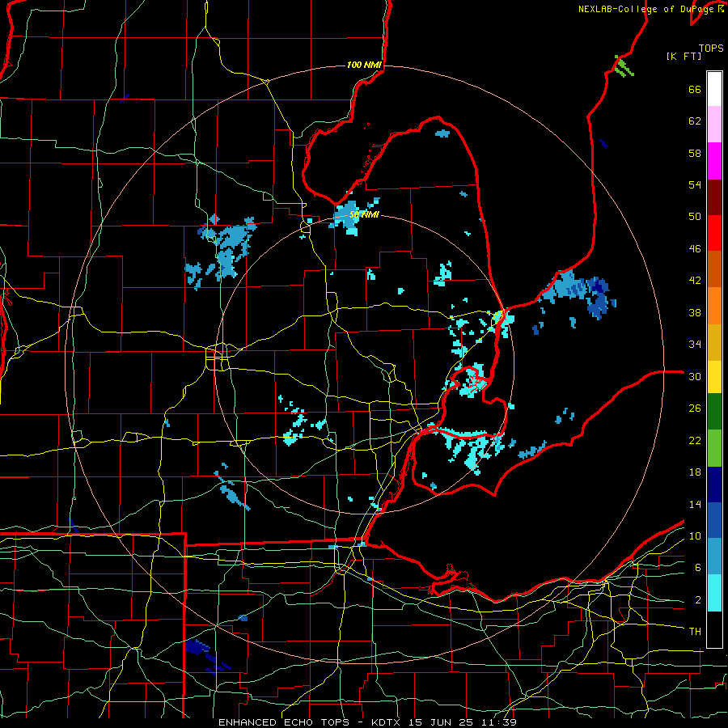Click the '66' scale label
The image size is (728, 728).
(x=695, y=89)
